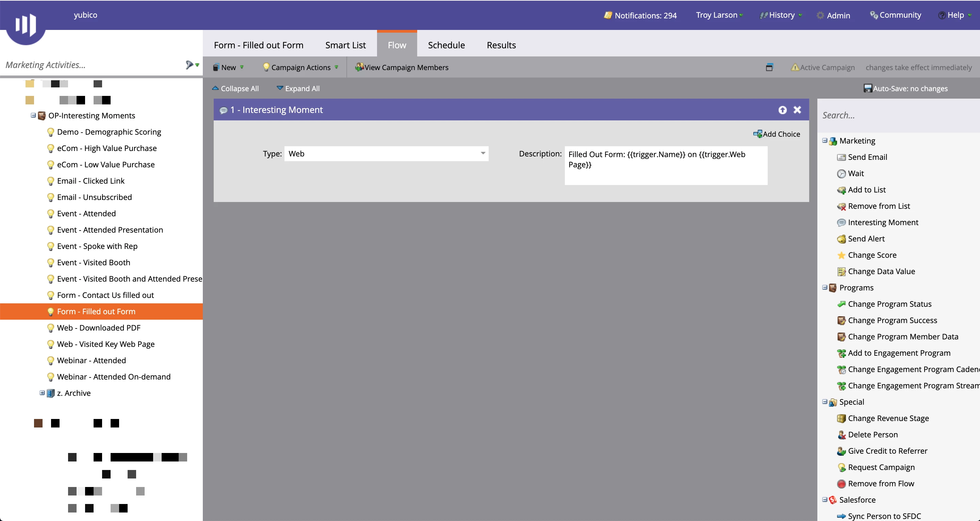Click the window restore icon near Active Campaign

tap(769, 67)
